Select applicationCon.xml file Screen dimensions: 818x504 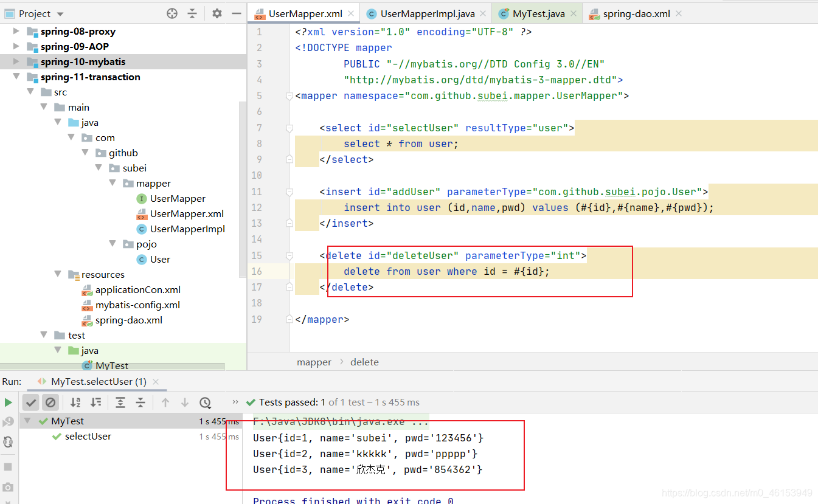pyautogui.click(x=131, y=289)
